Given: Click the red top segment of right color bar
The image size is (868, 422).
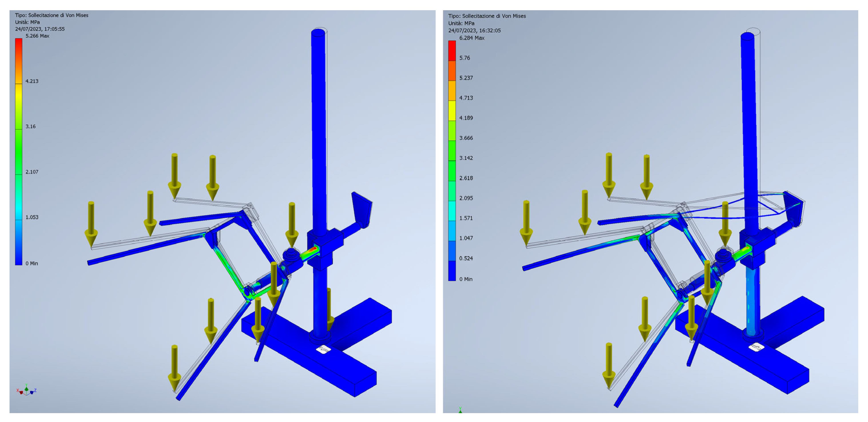Looking at the screenshot, I should [452, 51].
